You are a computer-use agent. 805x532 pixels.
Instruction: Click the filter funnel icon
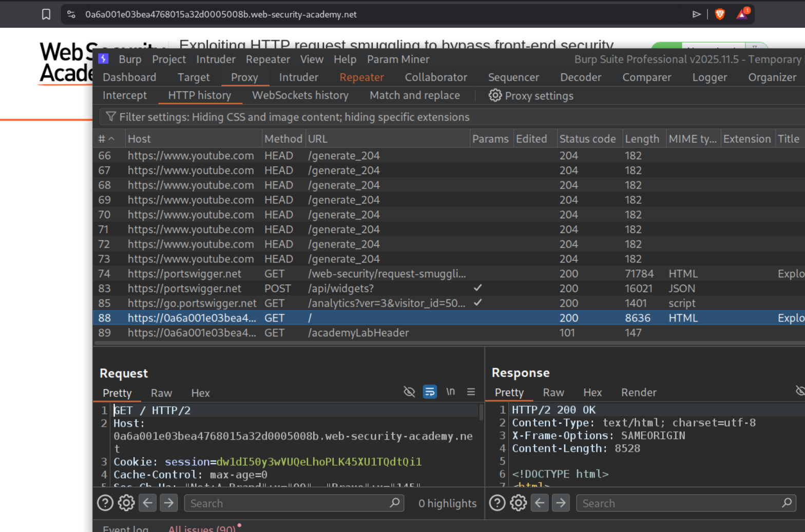coord(110,117)
